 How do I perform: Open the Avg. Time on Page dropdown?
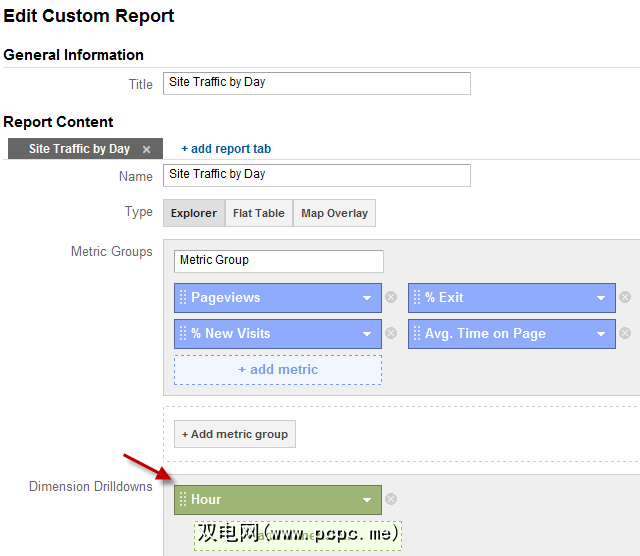coord(601,334)
